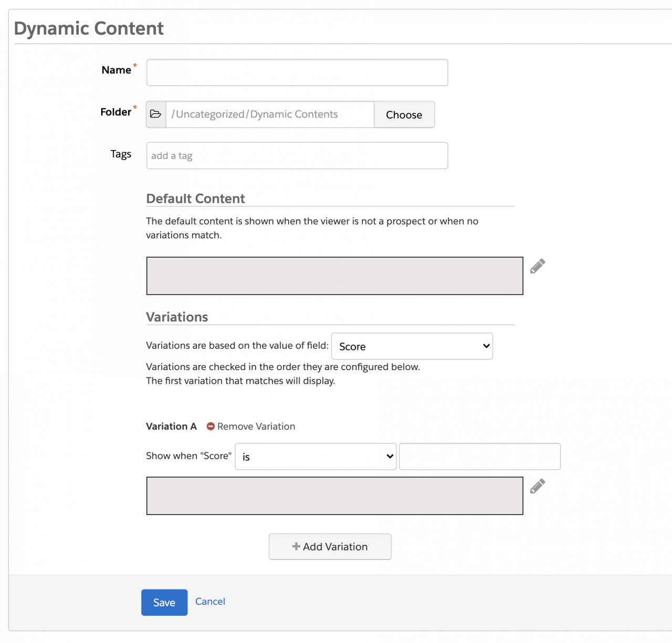Image resolution: width=672 pixels, height=643 pixels.
Task: Click the Choose button for folder selection
Action: point(404,114)
